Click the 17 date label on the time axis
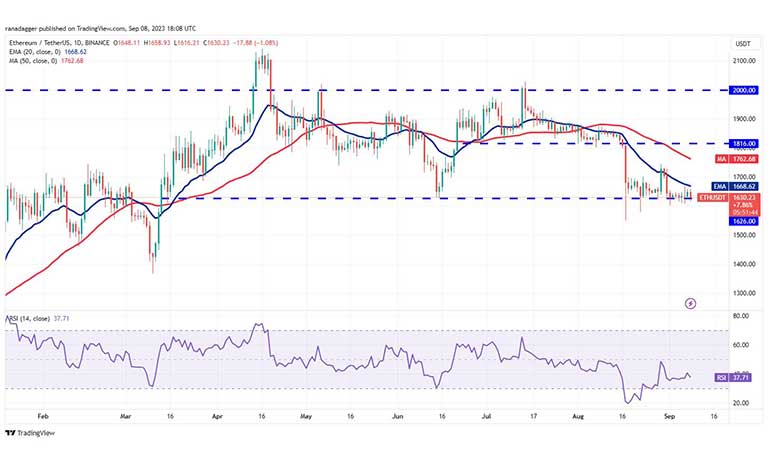 pos(533,416)
